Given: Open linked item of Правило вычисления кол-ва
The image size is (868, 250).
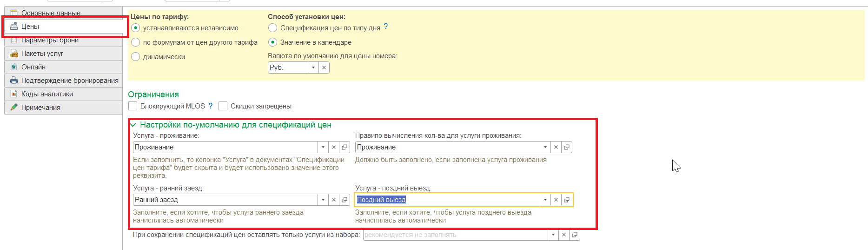Looking at the screenshot, I should 567,147.
